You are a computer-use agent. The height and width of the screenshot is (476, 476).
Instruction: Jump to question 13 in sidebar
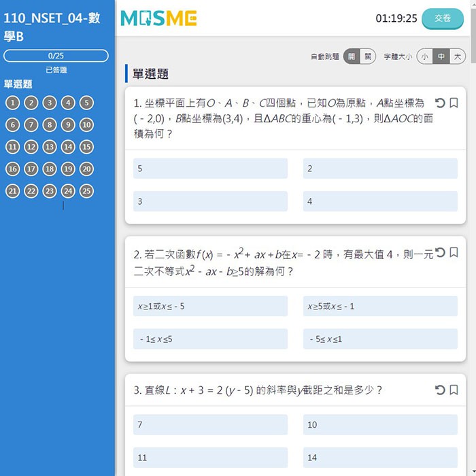[x=50, y=147]
